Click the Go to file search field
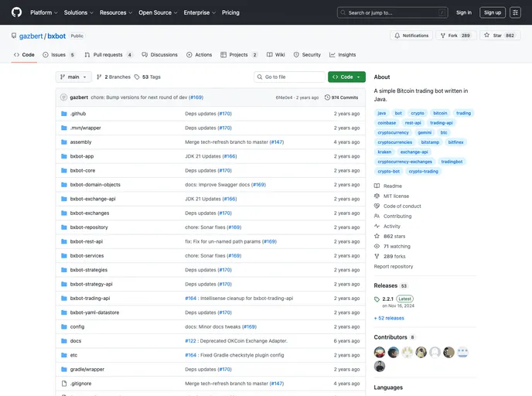 (289, 77)
